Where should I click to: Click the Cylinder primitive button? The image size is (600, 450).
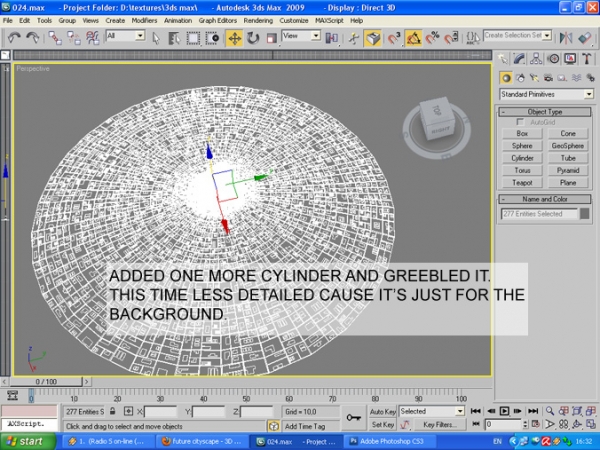[x=522, y=158]
